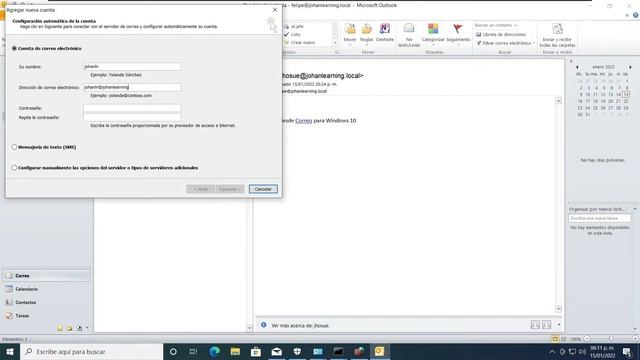Select the Reading view status bar button
The width and height of the screenshot is (640, 360).
(564, 339)
